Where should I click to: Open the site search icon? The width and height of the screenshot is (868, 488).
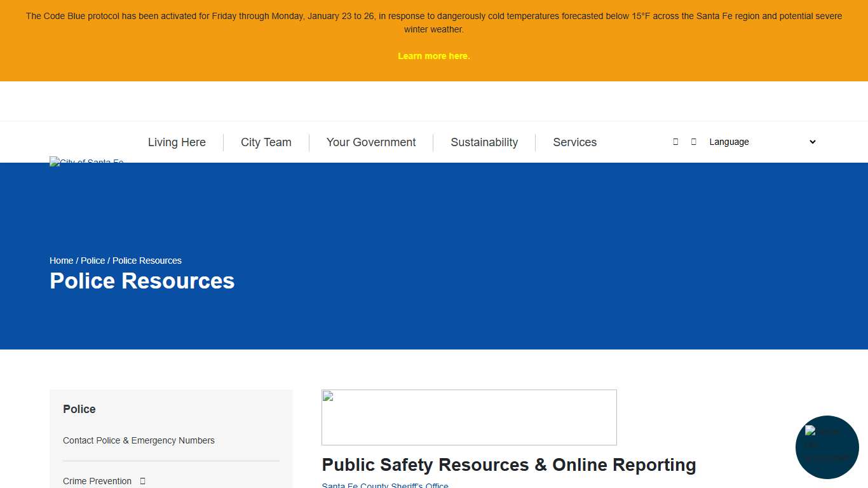[x=675, y=142]
